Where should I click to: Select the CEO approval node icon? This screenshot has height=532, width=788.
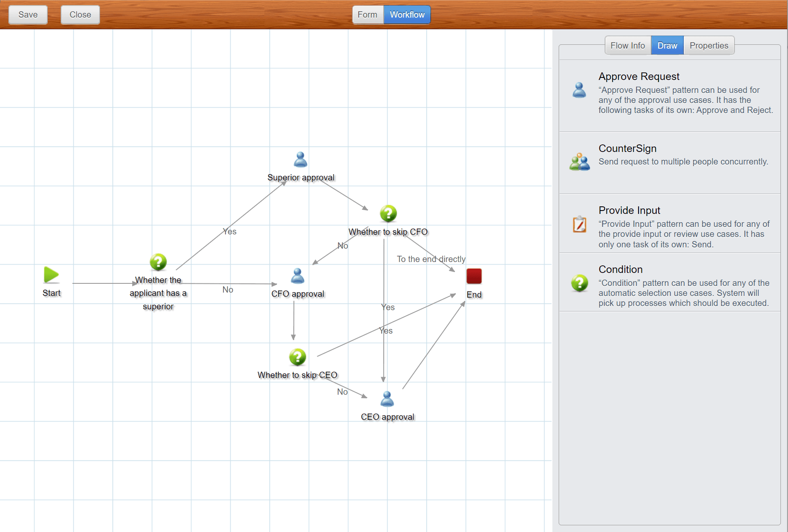[x=387, y=399]
